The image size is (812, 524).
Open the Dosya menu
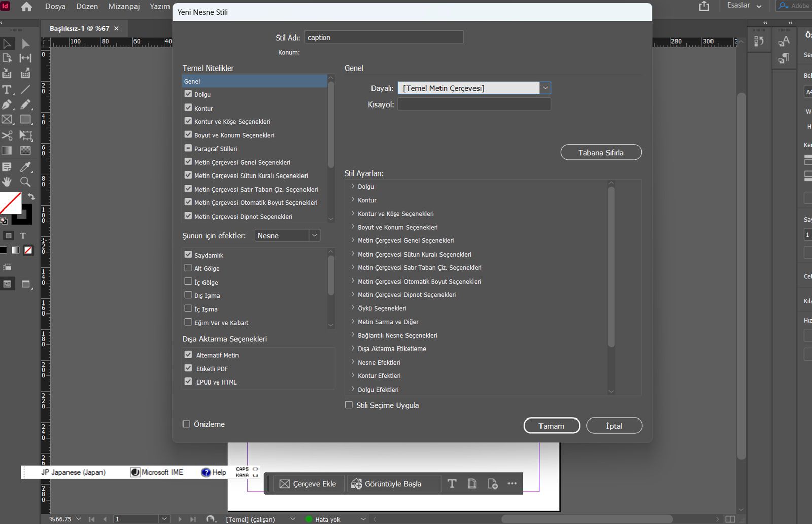[55, 6]
